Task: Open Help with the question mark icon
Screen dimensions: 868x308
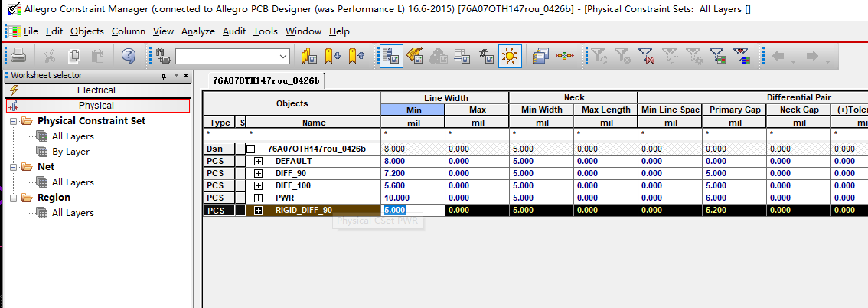Action: point(129,55)
